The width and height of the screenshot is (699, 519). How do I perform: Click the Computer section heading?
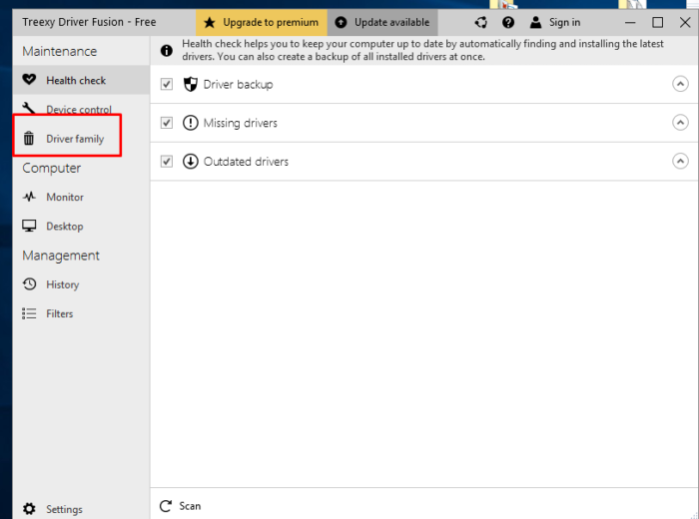[52, 168]
